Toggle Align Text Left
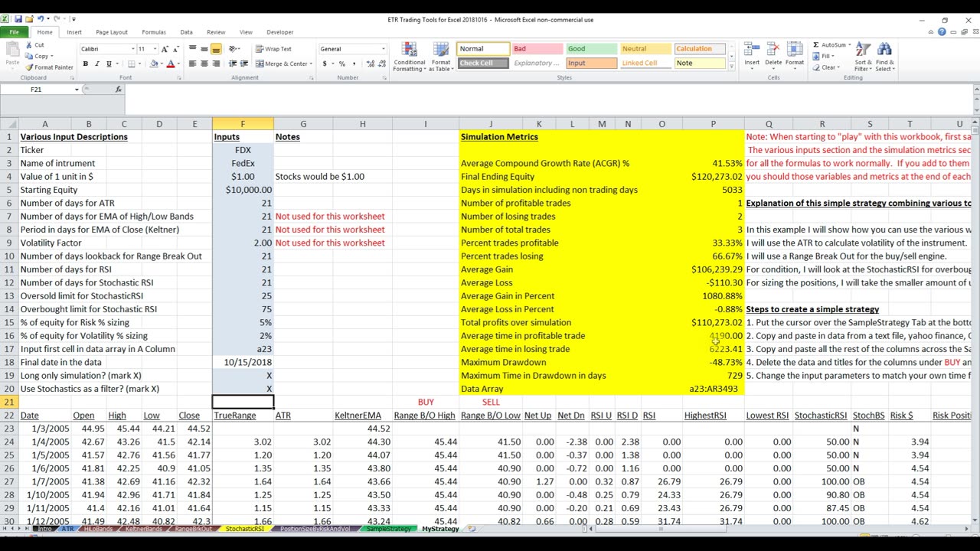 click(193, 64)
